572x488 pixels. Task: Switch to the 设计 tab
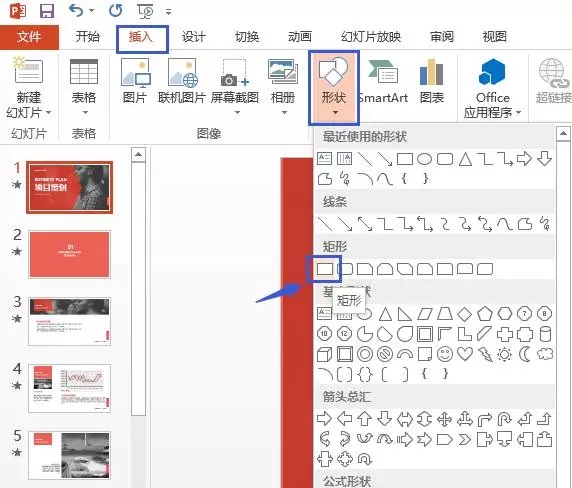[x=194, y=36]
